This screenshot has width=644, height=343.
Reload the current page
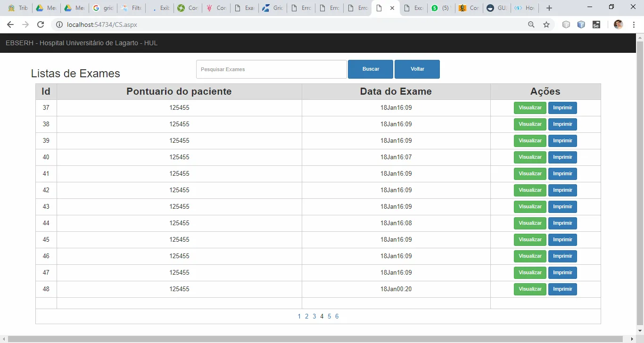41,24
